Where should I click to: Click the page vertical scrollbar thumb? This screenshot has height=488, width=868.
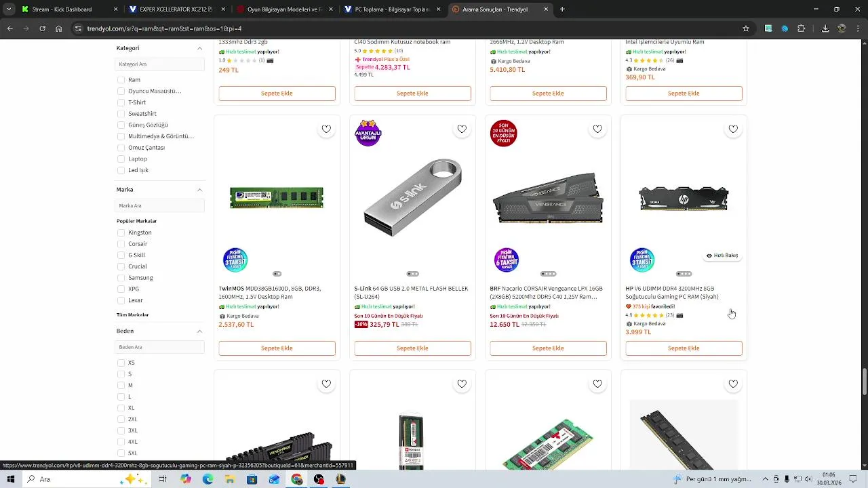(865, 382)
